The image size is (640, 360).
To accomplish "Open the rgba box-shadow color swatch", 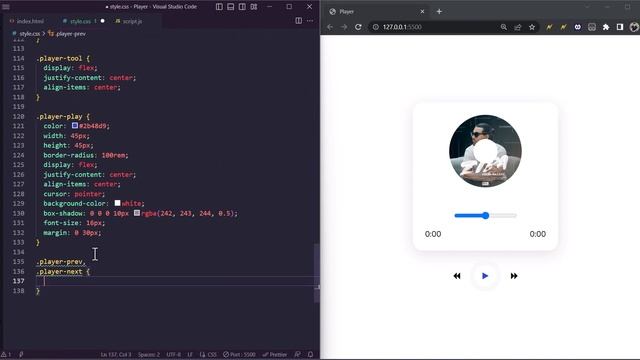I will click(137, 213).
